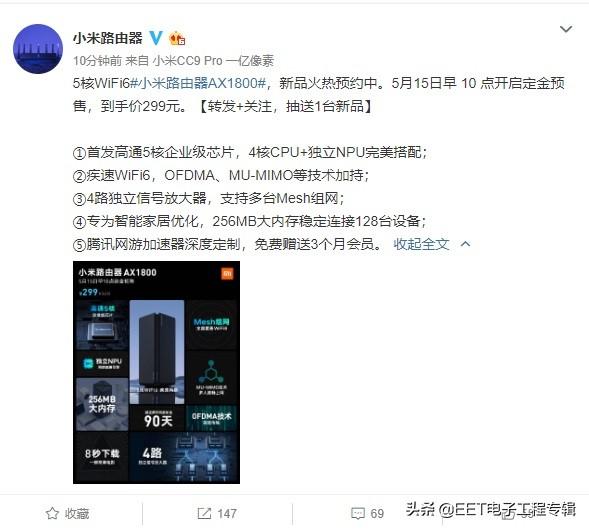Open reposts count 147
589x530 pixels.
[227, 513]
